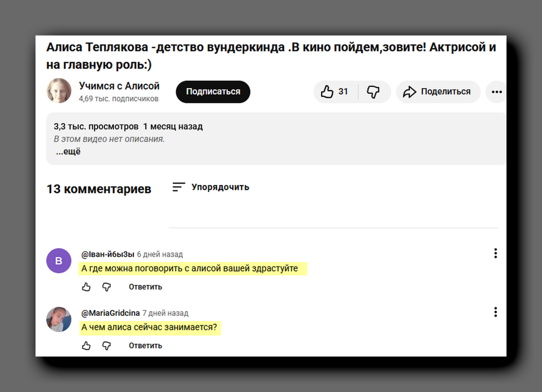Dislike the video using the thumbs down icon
Viewport: 542px width, 392px height.
point(373,92)
